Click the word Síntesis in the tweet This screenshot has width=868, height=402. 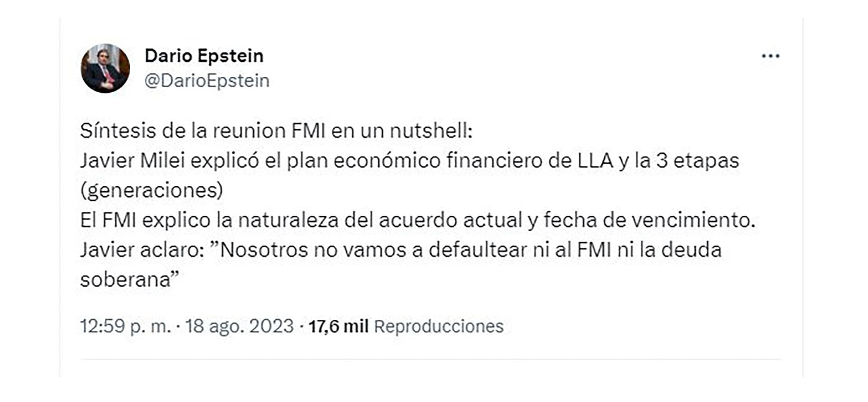point(118,131)
